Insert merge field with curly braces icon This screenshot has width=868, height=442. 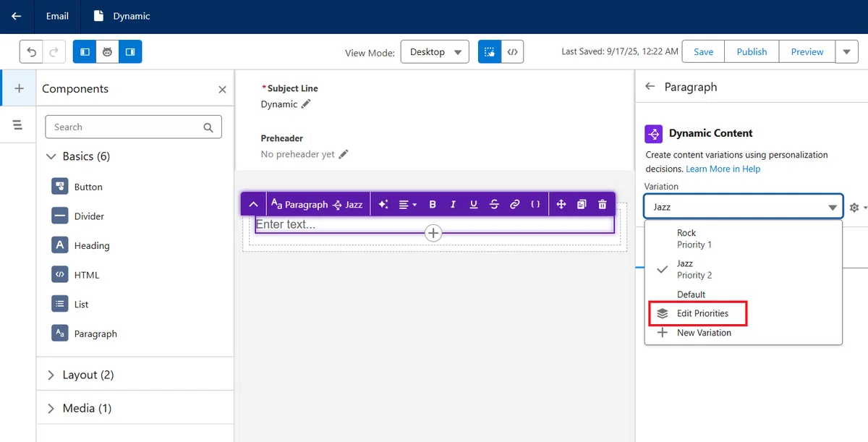[535, 205]
